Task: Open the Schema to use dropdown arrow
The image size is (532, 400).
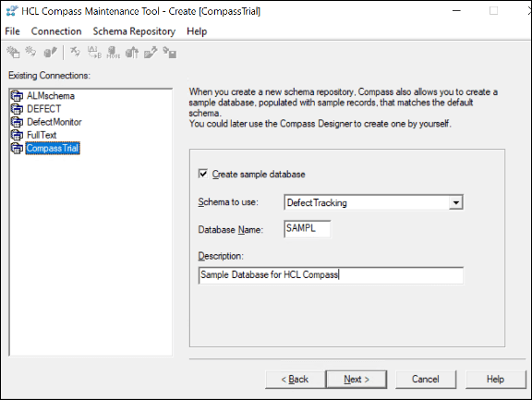Action: [456, 202]
